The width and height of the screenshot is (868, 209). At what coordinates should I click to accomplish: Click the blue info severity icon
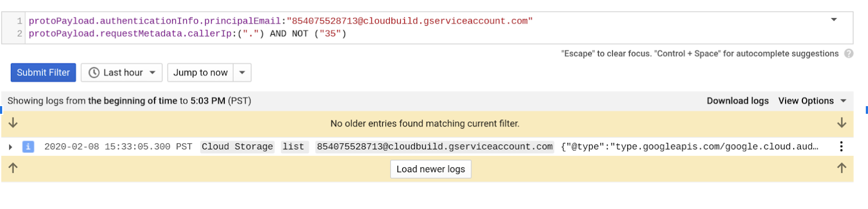28,147
